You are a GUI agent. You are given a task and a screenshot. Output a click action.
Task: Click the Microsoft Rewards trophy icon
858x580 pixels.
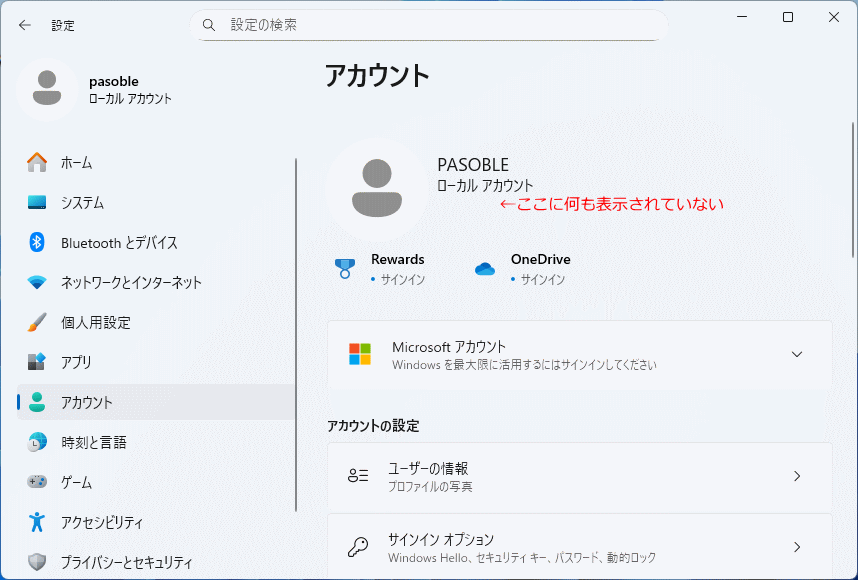[344, 266]
